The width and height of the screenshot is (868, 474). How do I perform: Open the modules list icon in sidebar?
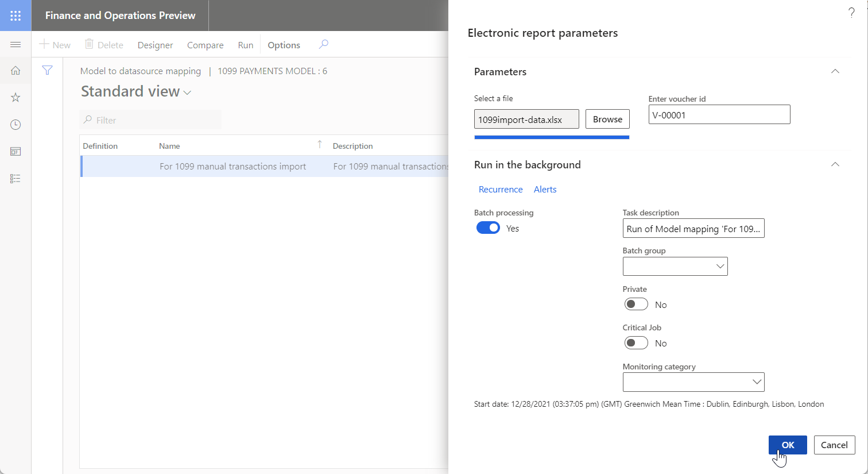coord(15,178)
